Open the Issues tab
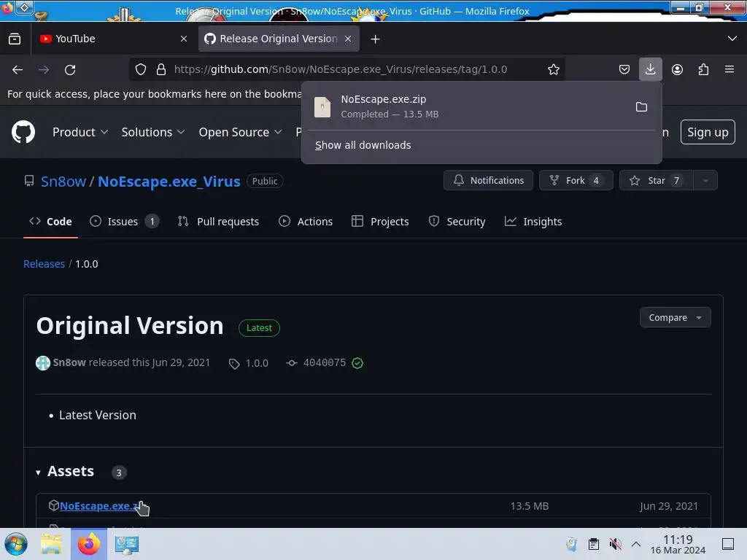Viewport: 747px width, 560px height. (124, 222)
